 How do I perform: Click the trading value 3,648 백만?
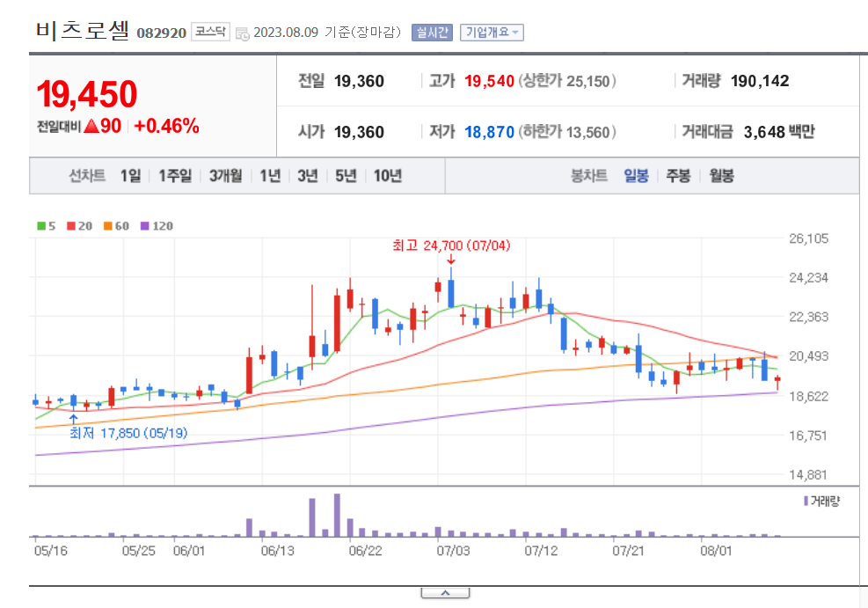click(x=779, y=132)
